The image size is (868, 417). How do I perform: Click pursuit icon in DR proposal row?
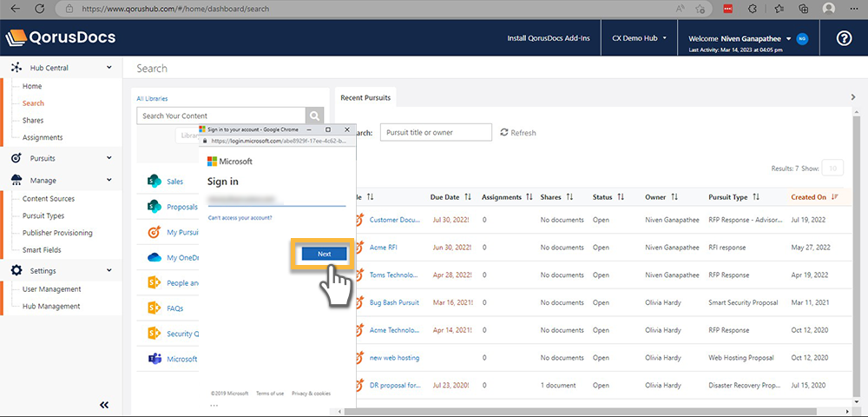pyautogui.click(x=360, y=385)
